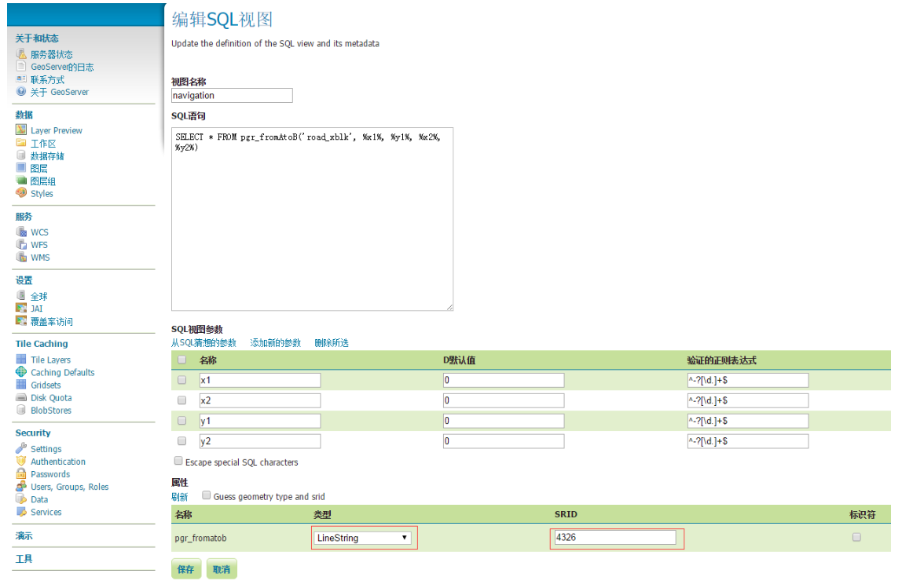
Task: Open the WFS service settings
Action: (x=40, y=244)
